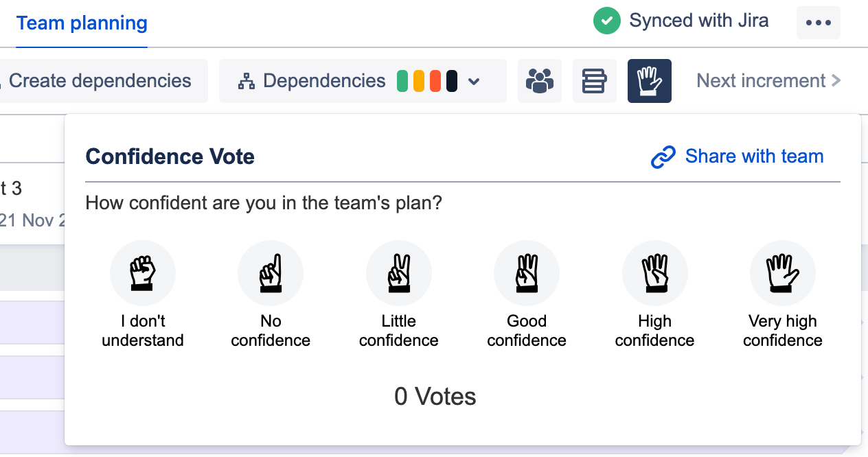
Task: Select the one-finger No confidence icon
Action: click(x=271, y=273)
